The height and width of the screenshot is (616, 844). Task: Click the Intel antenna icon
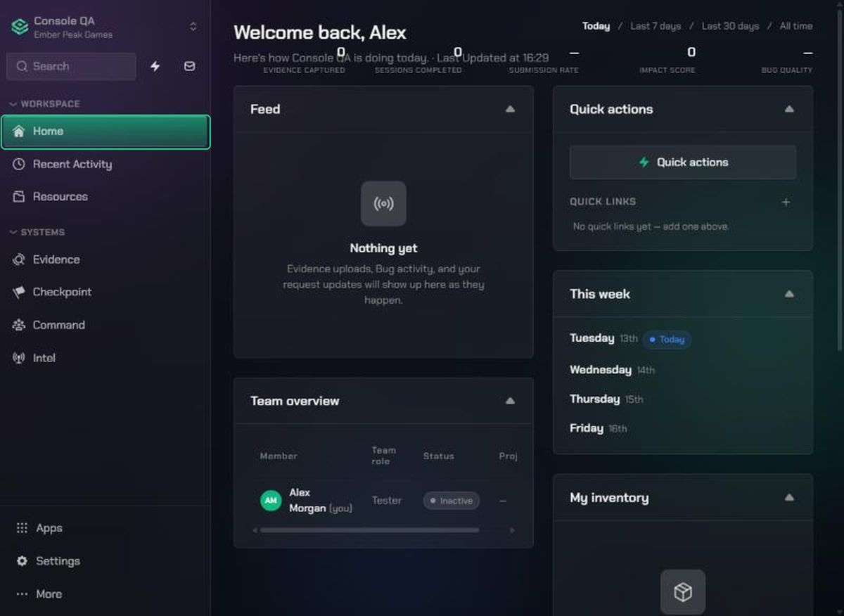19,358
